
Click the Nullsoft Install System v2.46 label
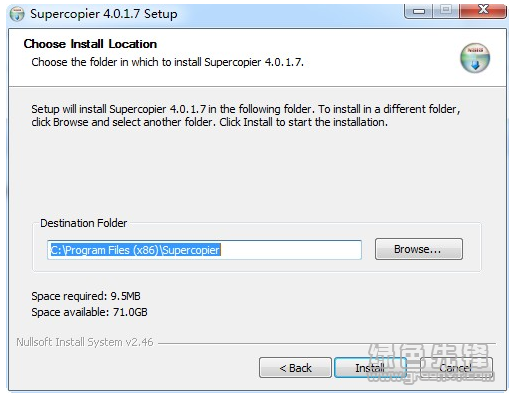(85, 342)
